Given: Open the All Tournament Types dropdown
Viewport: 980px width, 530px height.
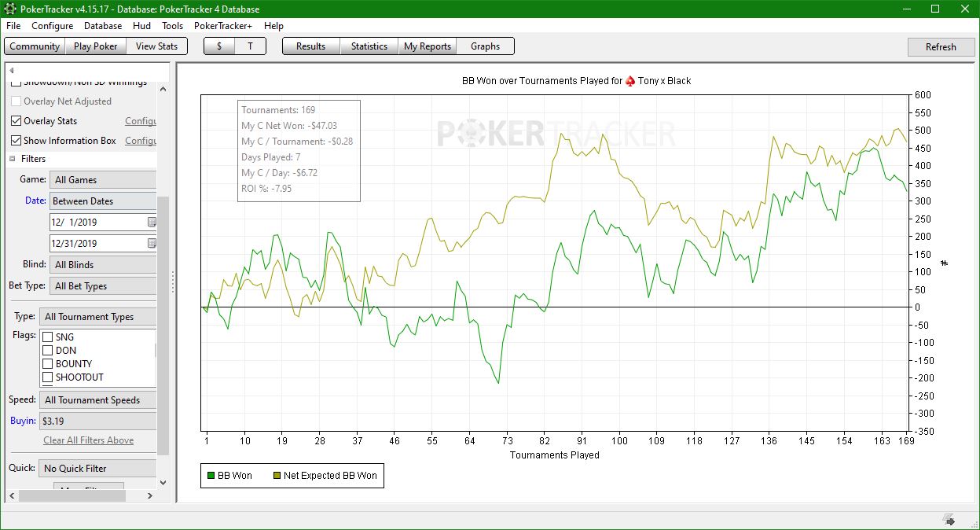Looking at the screenshot, I should [x=98, y=317].
